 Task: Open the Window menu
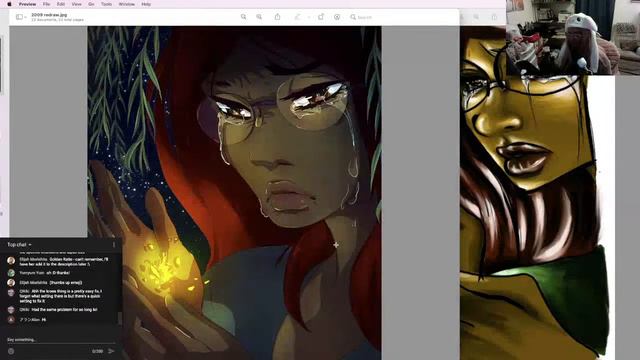pos(127,4)
